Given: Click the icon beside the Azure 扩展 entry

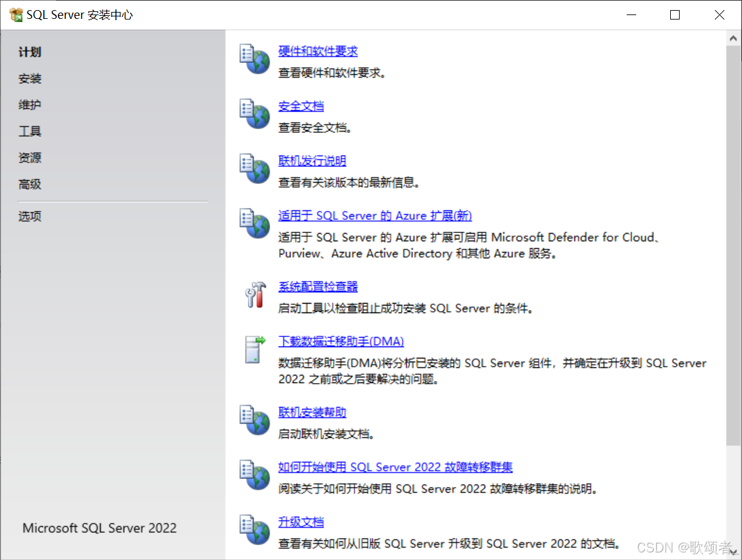Looking at the screenshot, I should (254, 224).
